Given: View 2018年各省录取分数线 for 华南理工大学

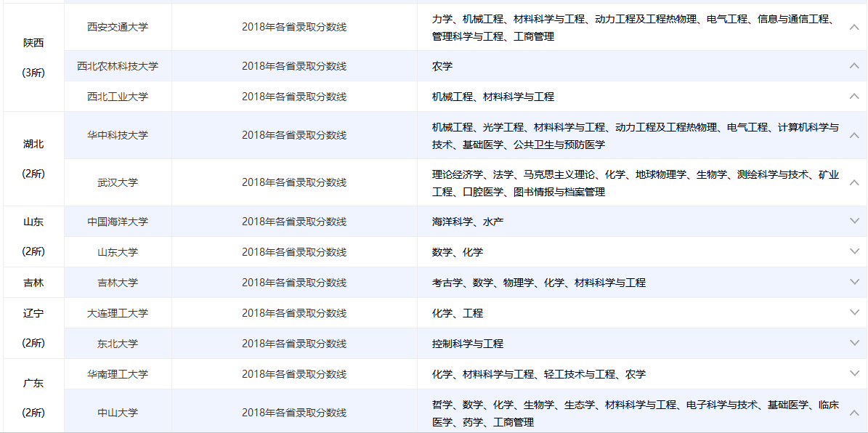Looking at the screenshot, I should [x=294, y=373].
